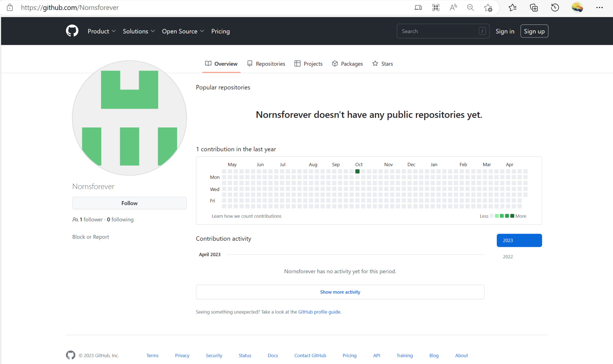Click the dark green October contribution square
The height and width of the screenshot is (364, 613).
357,171
